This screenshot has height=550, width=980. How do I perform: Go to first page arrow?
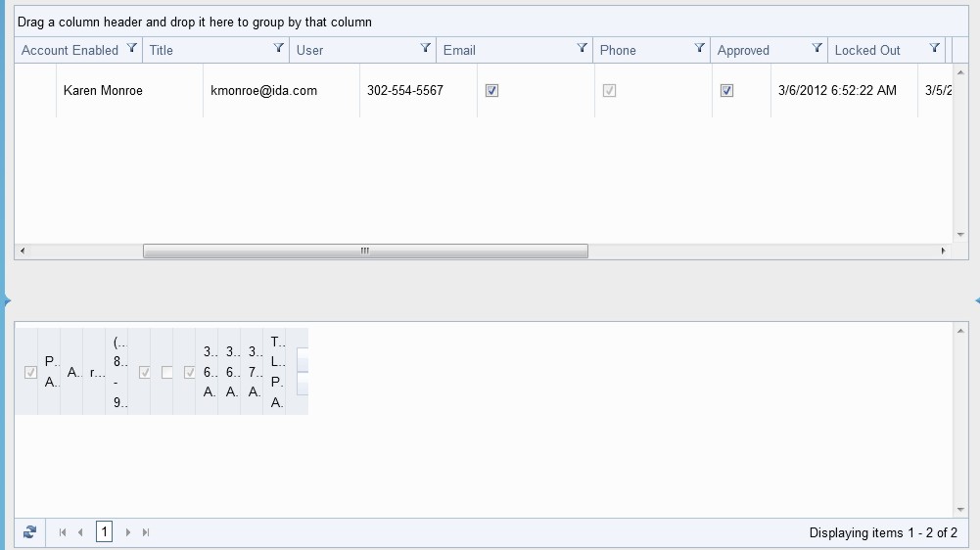(x=63, y=532)
